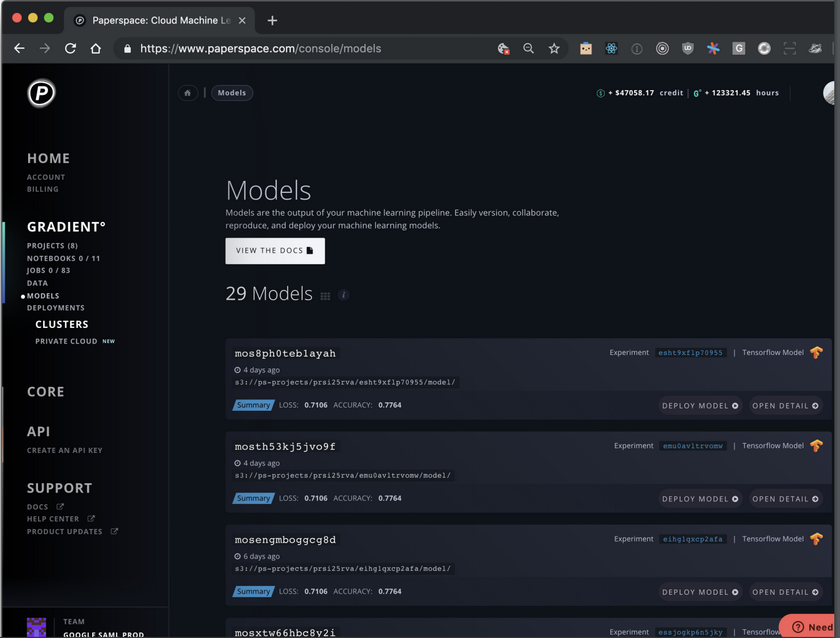The height and width of the screenshot is (638, 840).
Task: Open DEPLOYMENTS in the sidebar
Action: [x=56, y=308]
